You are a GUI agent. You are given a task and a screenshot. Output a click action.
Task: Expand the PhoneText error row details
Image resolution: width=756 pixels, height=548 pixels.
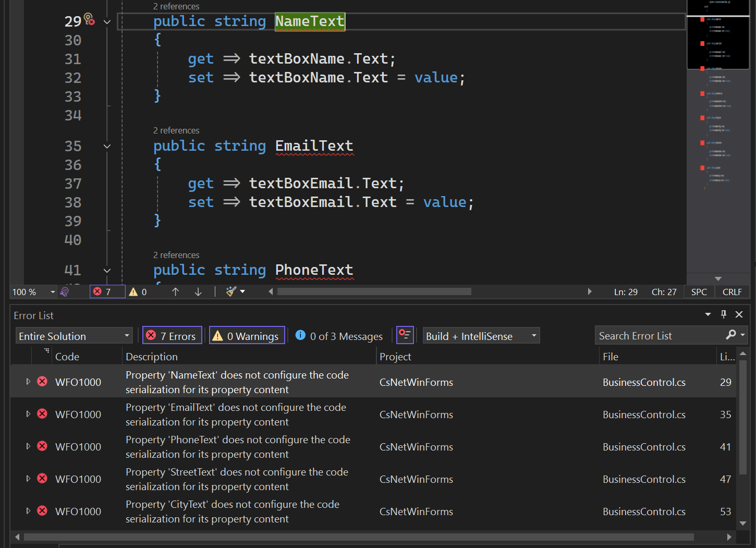pyautogui.click(x=28, y=446)
